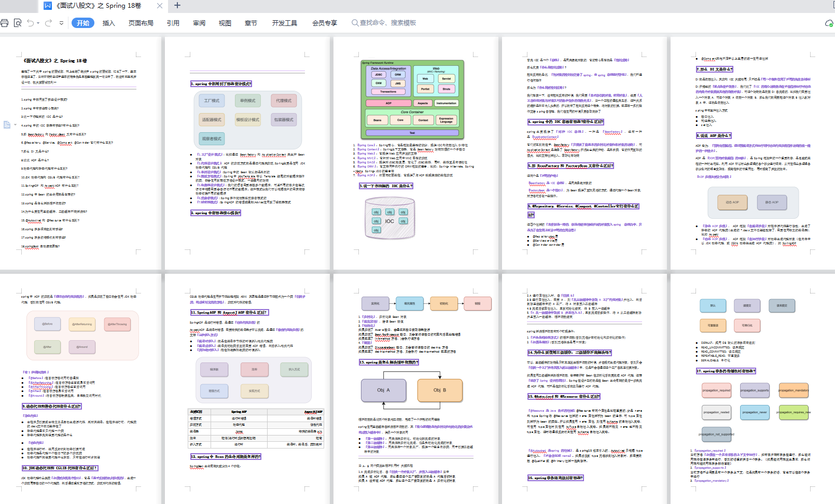The width and height of the screenshot is (835, 504).
Task: Click the 开始 tab button
Action: [x=83, y=23]
